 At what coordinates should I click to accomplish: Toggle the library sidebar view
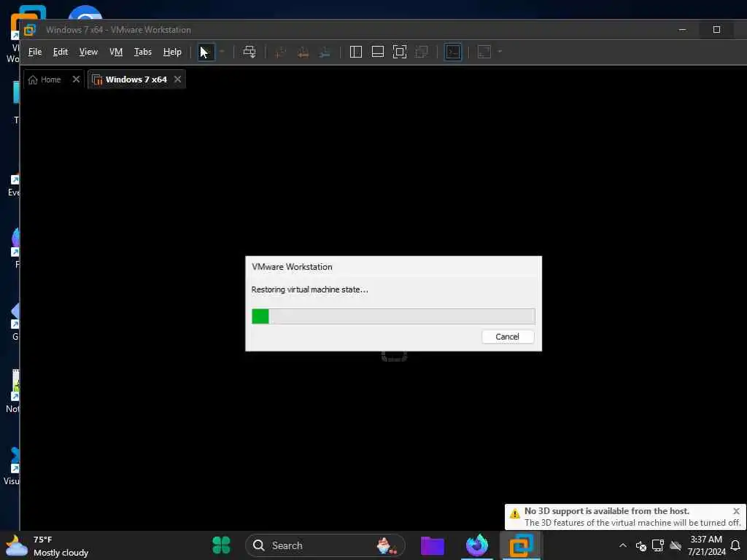coord(356,52)
